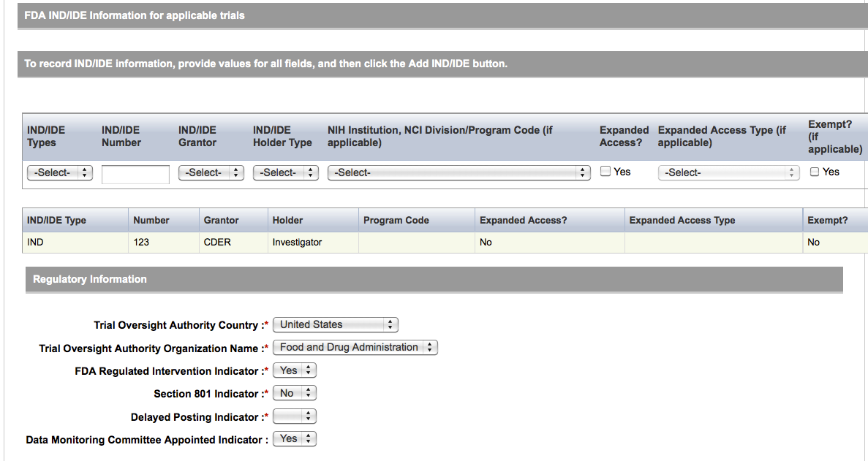This screenshot has height=461, width=868.
Task: Open the IND/IDE Holder Type dropdown
Action: point(286,172)
